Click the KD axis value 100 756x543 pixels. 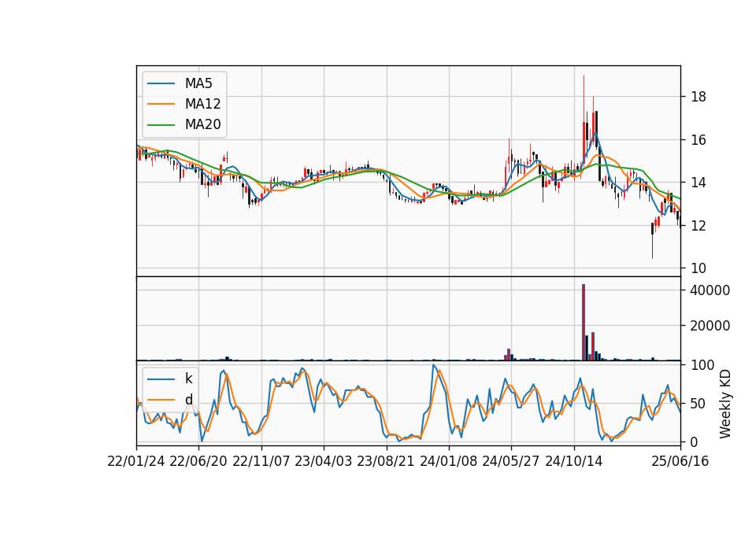(x=702, y=365)
